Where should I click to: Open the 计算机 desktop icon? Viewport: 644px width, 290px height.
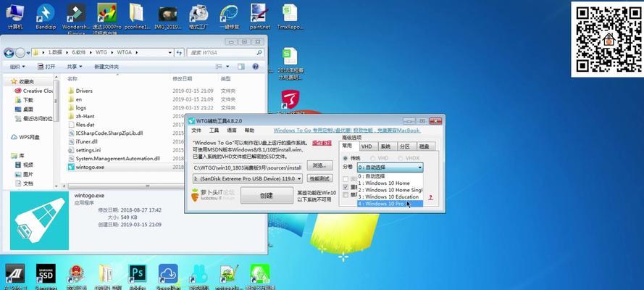[x=14, y=16]
